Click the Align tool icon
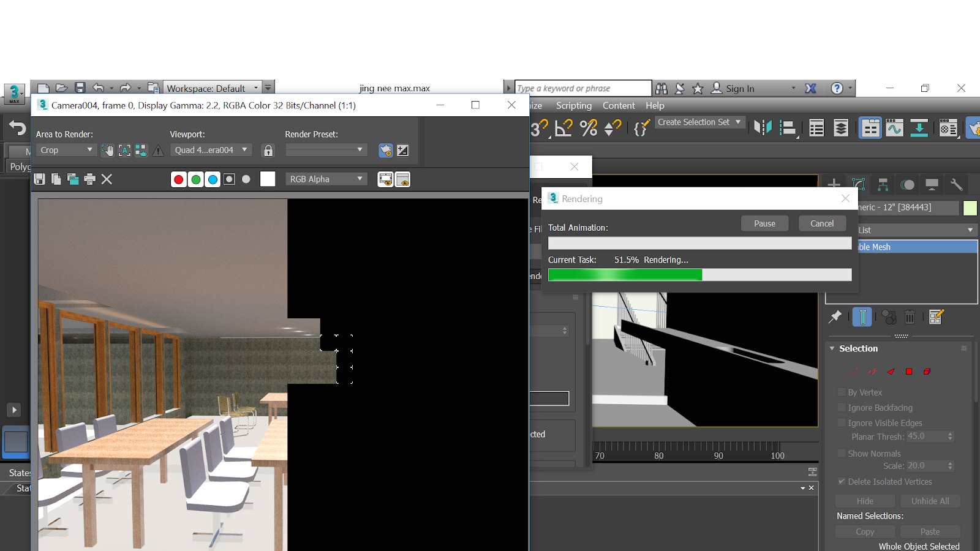Viewport: 980px width, 551px height. coord(788,128)
